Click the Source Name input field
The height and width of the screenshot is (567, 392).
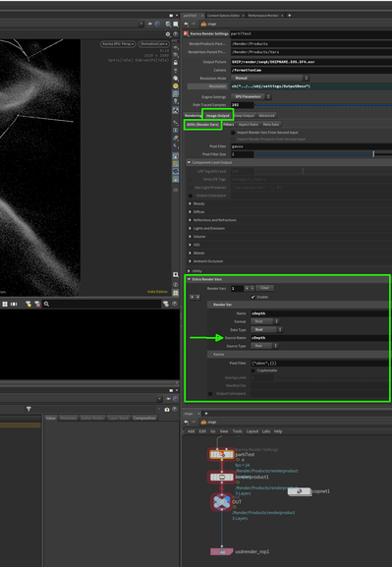pyautogui.click(x=321, y=338)
